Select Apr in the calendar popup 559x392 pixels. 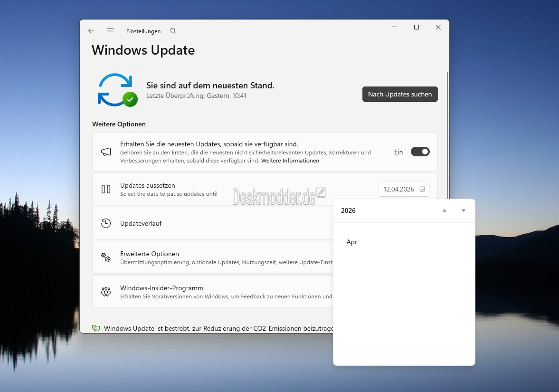[352, 242]
